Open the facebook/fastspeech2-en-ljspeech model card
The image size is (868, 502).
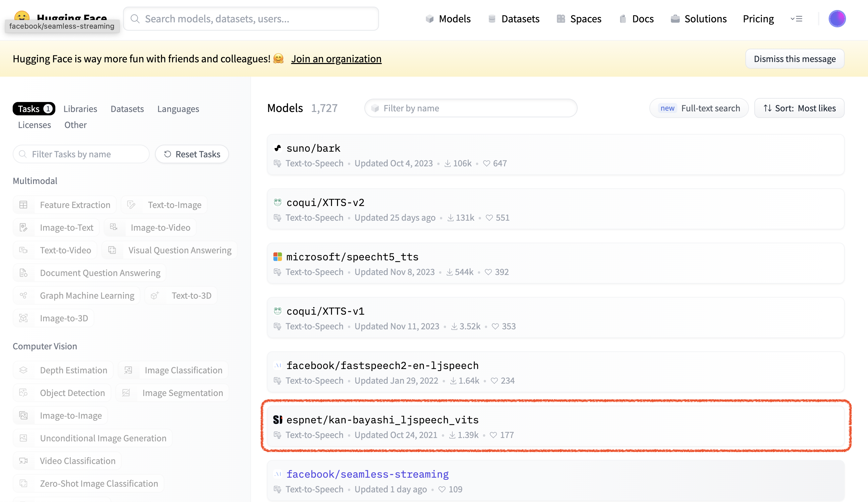coord(556,372)
